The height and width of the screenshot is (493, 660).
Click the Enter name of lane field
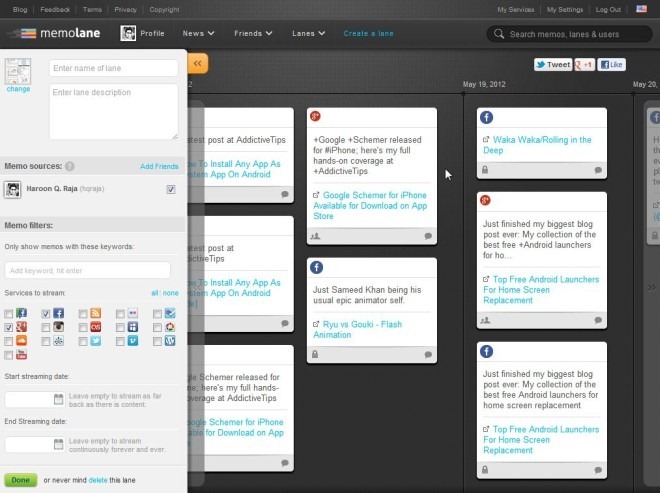click(x=114, y=68)
